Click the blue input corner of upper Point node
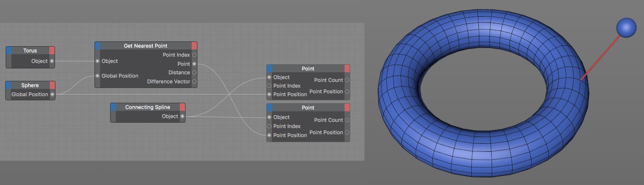 (x=270, y=68)
